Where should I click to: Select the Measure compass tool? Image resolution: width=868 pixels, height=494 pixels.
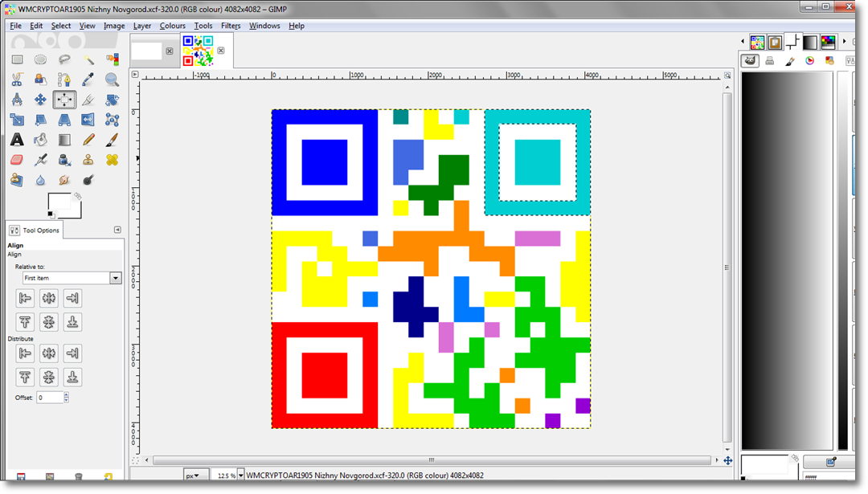[x=17, y=100]
